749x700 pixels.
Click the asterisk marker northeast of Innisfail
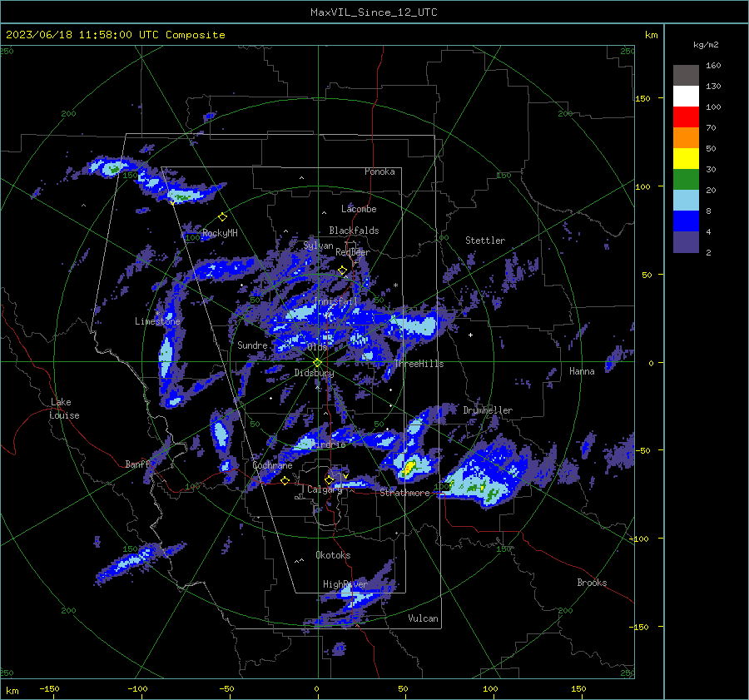coord(395,285)
